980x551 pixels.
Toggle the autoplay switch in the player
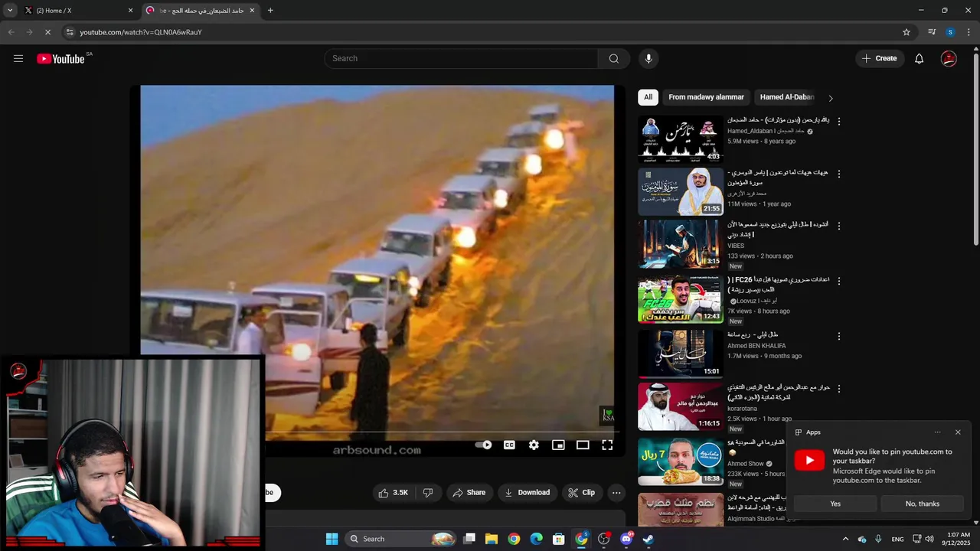(x=483, y=445)
